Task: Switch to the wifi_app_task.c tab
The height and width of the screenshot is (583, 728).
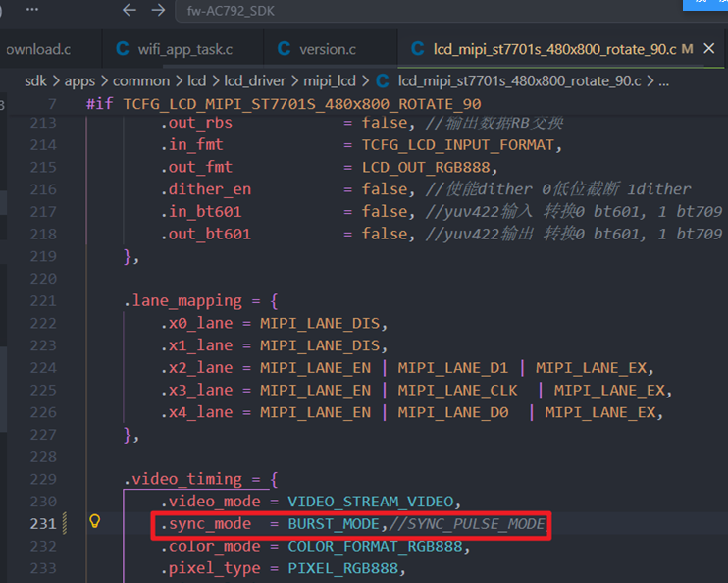Action: pyautogui.click(x=182, y=49)
